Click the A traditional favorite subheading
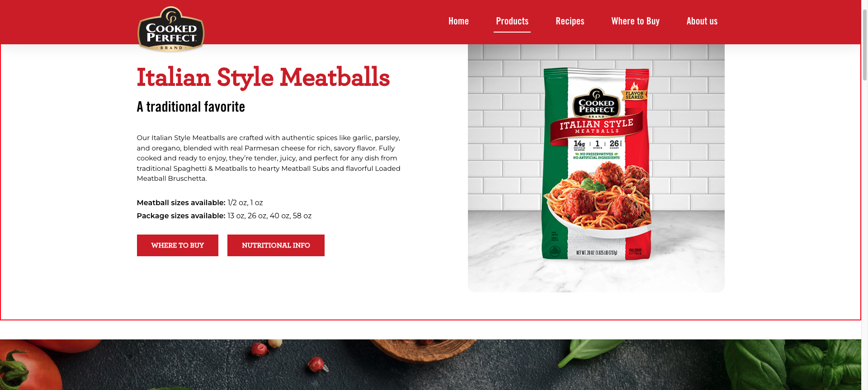This screenshot has width=868, height=390. click(x=191, y=107)
